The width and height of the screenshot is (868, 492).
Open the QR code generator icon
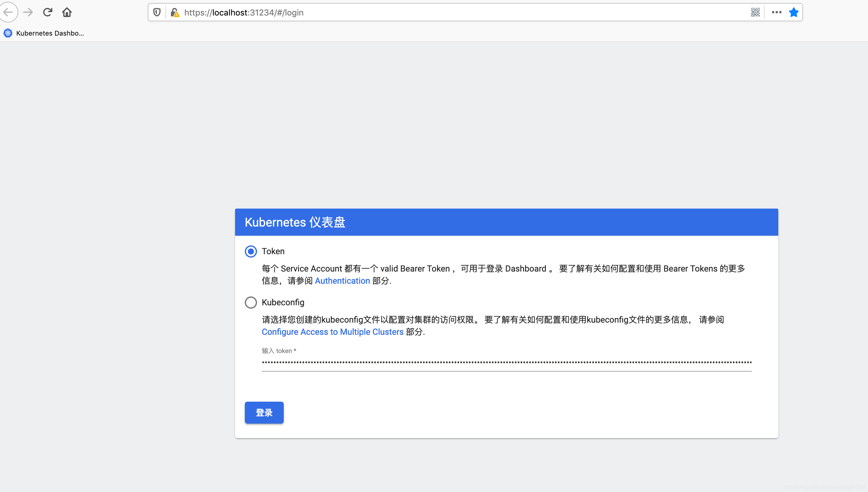(755, 12)
